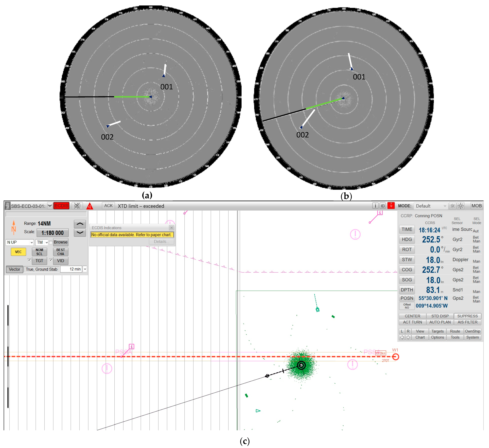The height and width of the screenshot is (448, 489).
Task: Mute the alarm sound with speaker icon
Action: 77,206
